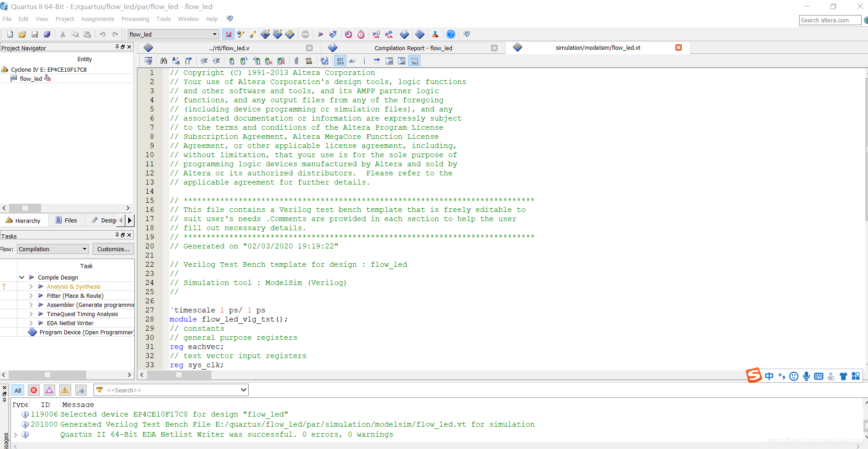
Task: Focus the Search altera.com field
Action: 830,20
